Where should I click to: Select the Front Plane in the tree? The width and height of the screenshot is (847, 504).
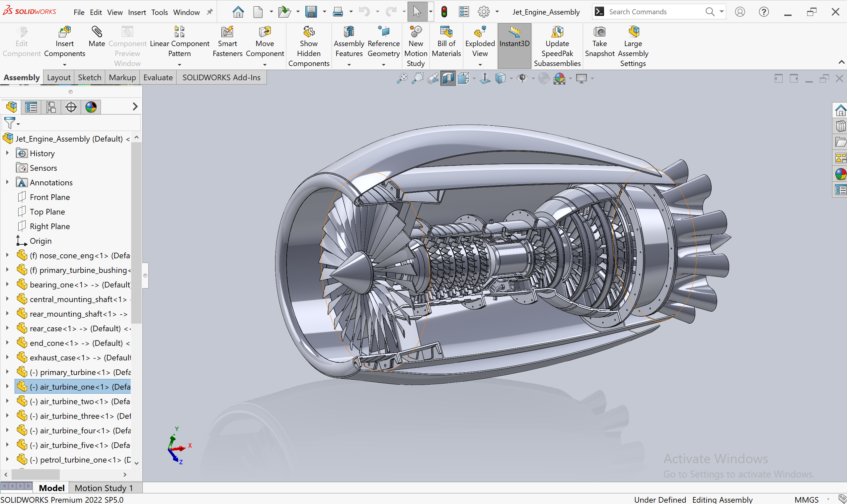(x=50, y=197)
